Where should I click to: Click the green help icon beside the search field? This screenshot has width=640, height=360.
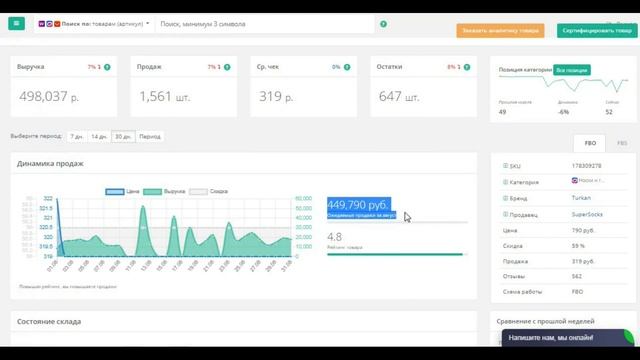coord(383,24)
